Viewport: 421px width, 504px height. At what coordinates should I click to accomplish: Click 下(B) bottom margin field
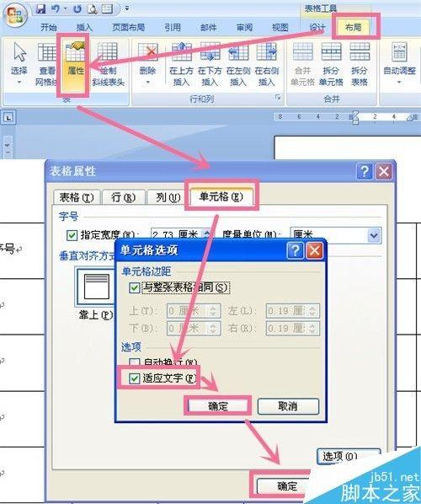(x=194, y=328)
